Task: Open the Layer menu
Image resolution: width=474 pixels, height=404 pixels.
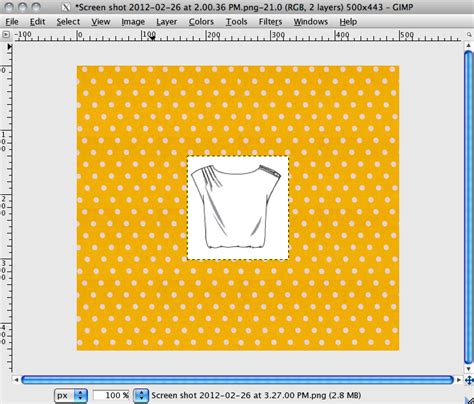Action: (x=166, y=22)
